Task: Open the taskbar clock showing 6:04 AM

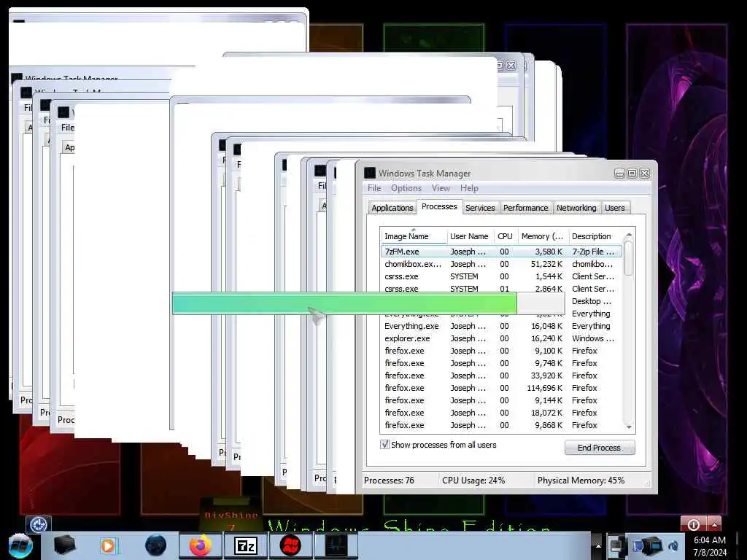Action: pos(710,546)
